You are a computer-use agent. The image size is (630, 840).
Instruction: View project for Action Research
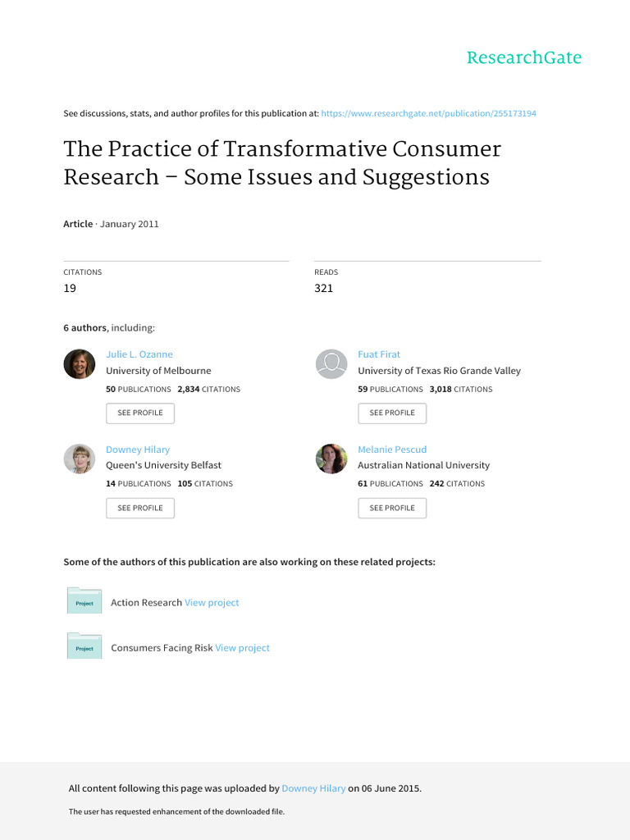click(x=212, y=603)
